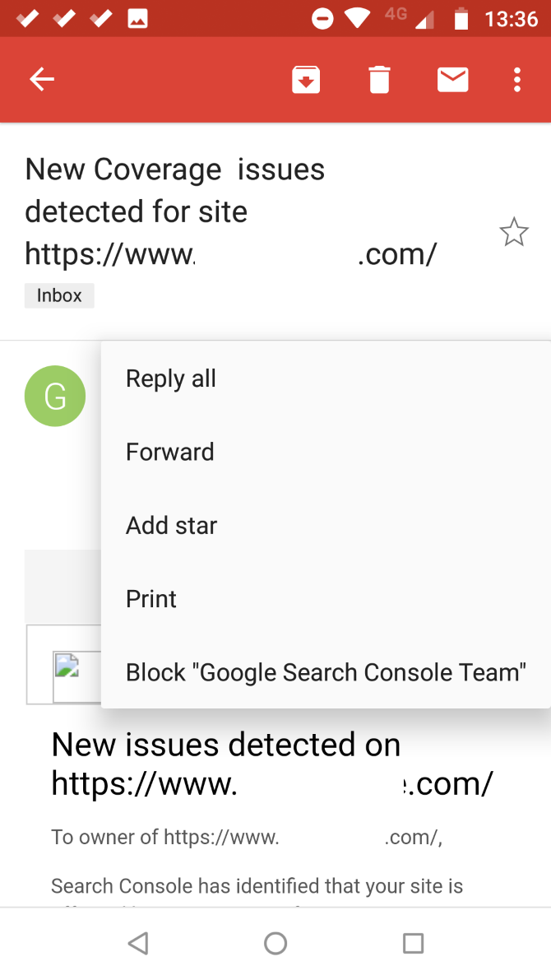Archive this email
The image size is (551, 980).
(306, 79)
